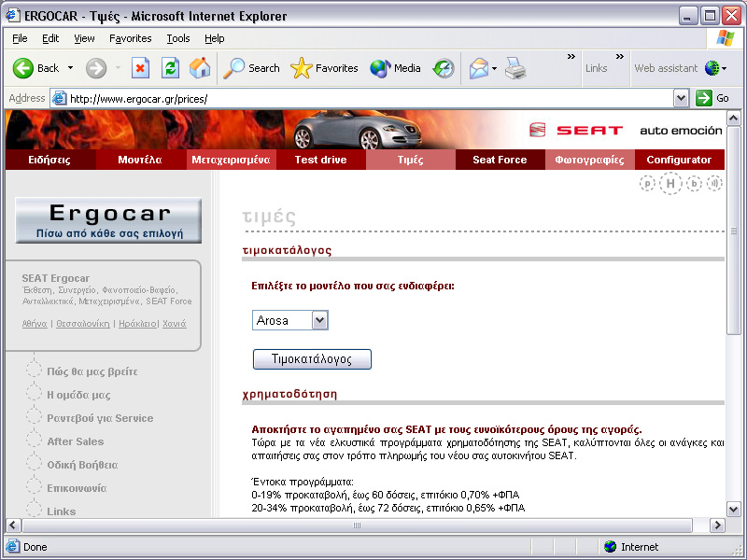Open the Forward button history dropdown arrow

(118, 68)
